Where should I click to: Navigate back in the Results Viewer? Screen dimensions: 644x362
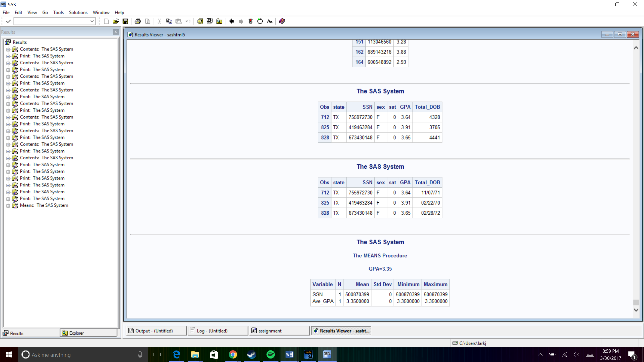(x=231, y=21)
